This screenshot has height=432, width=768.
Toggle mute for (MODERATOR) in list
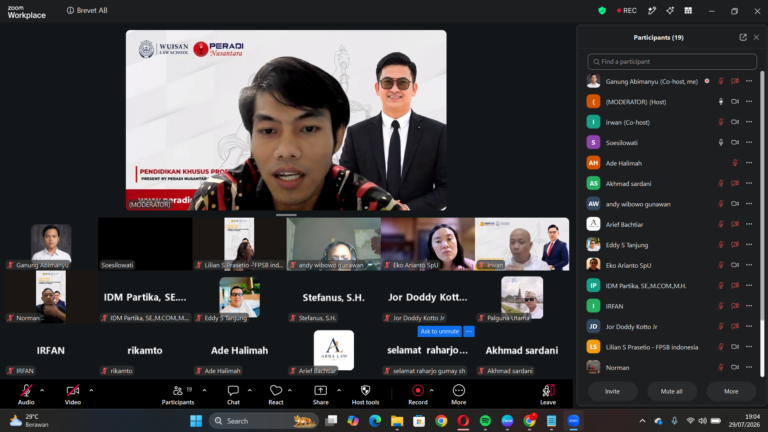coord(720,101)
